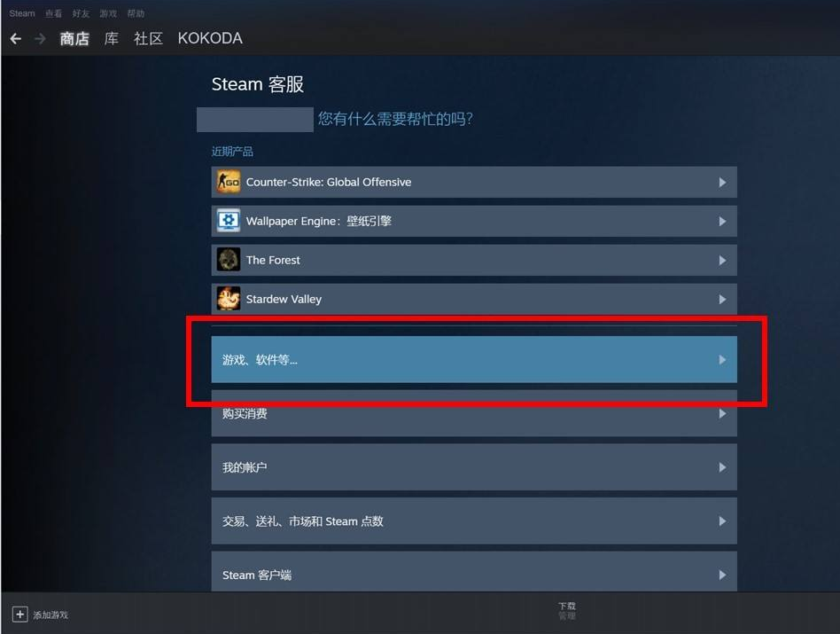840x634 pixels.
Task: Click the 添加游戏 label
Action: [51, 614]
